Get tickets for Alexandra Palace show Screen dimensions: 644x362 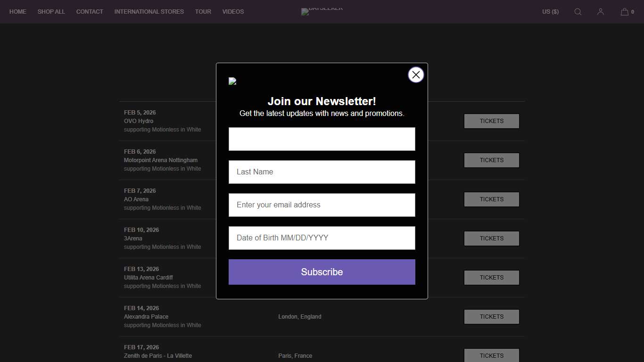491,317
